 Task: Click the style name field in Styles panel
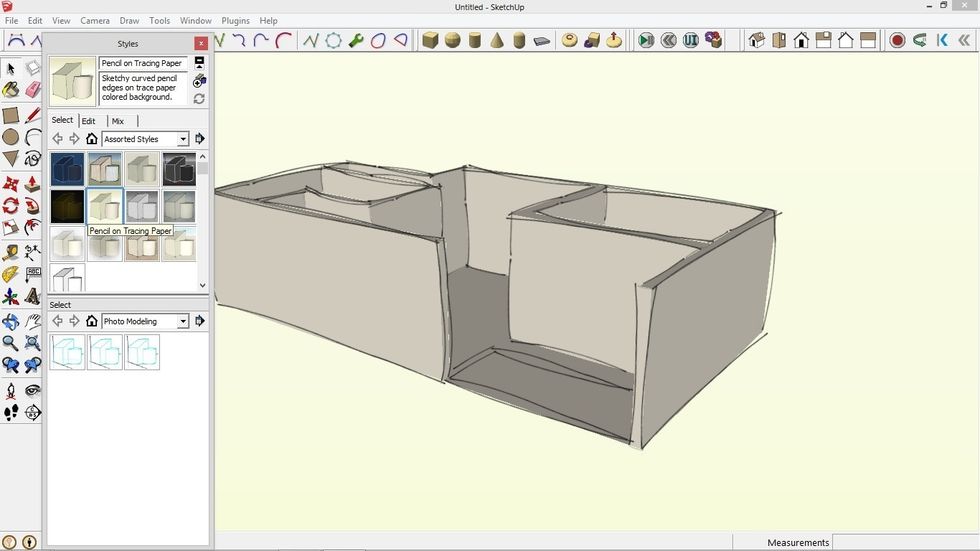(x=143, y=63)
